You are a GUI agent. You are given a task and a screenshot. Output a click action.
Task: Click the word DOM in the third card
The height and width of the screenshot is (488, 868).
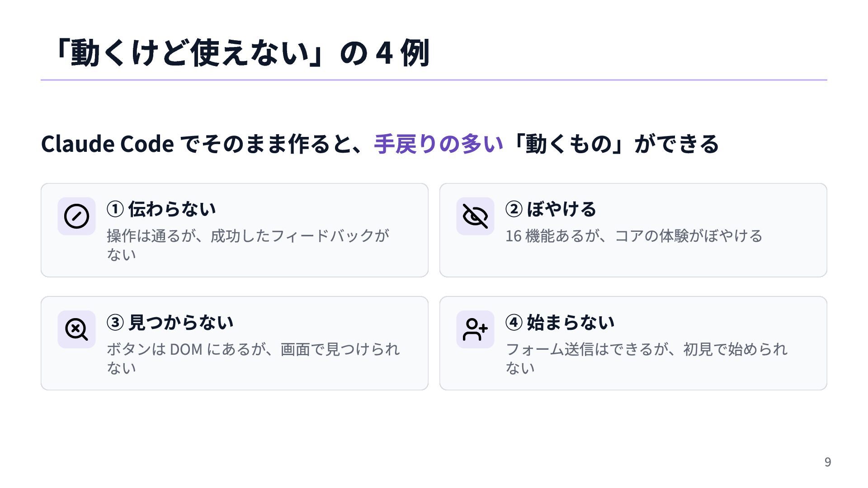pos(185,349)
